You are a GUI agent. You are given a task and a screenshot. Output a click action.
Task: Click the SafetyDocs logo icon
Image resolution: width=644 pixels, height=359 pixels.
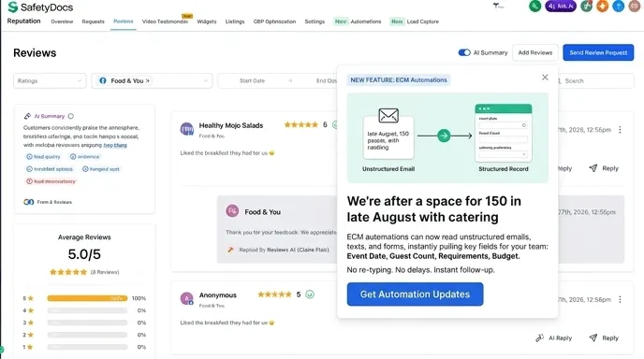13,7
